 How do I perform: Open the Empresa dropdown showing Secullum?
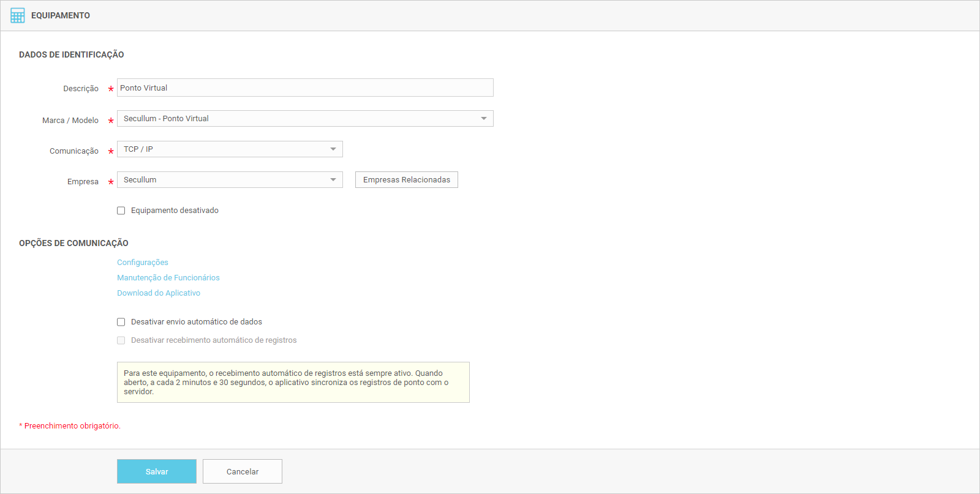[229, 180]
